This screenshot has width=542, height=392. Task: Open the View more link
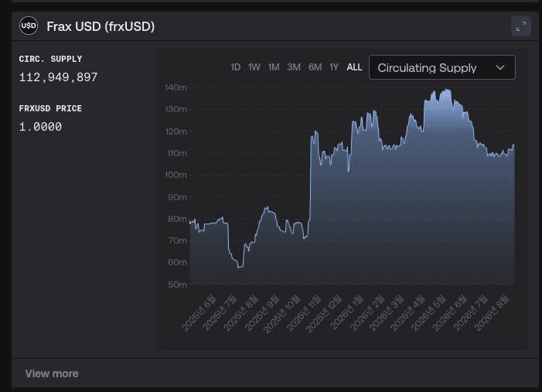[52, 373]
